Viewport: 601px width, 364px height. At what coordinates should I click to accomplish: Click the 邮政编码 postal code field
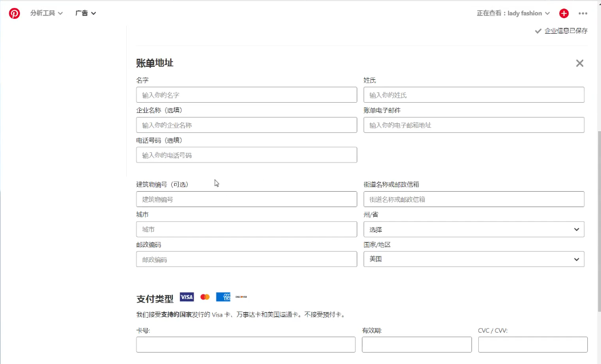tap(247, 260)
